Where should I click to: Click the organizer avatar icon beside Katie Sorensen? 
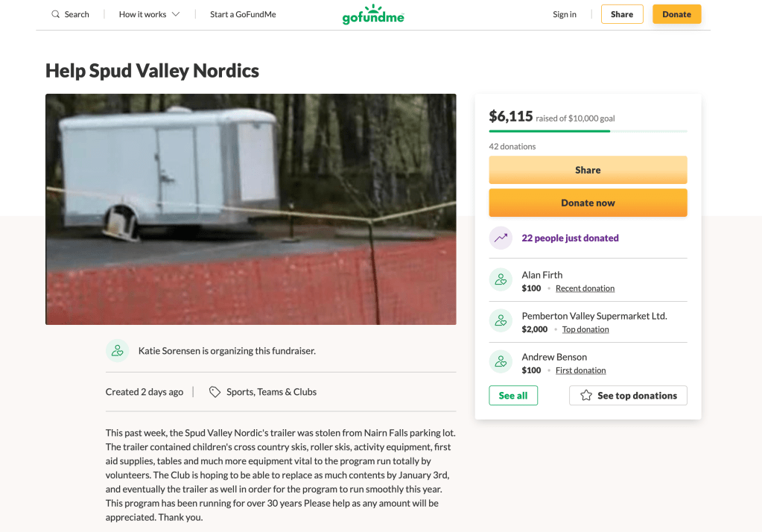[117, 351]
